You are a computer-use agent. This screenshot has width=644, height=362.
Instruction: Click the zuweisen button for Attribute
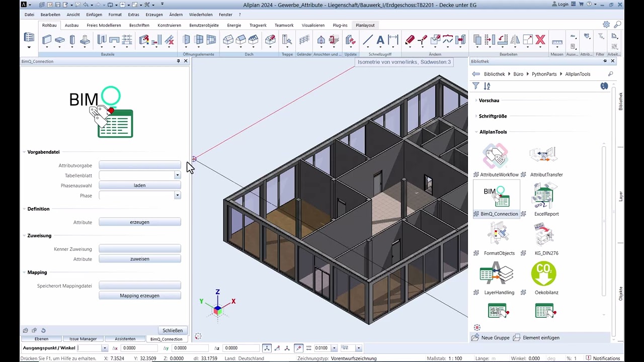tap(140, 259)
